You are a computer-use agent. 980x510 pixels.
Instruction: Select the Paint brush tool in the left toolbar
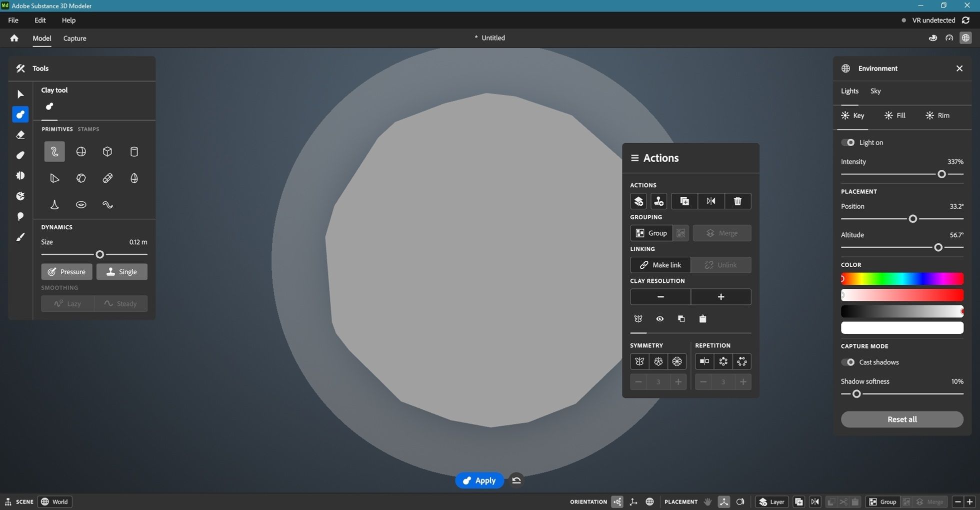(x=20, y=237)
